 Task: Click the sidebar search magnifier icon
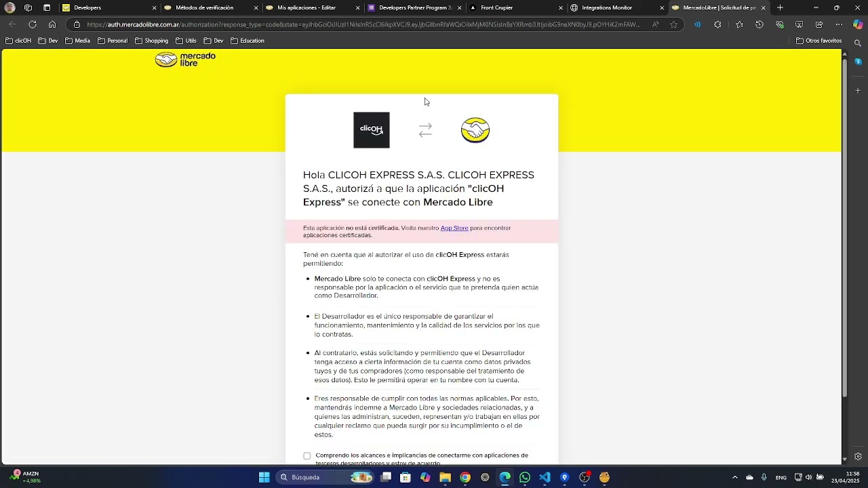pyautogui.click(x=858, y=43)
